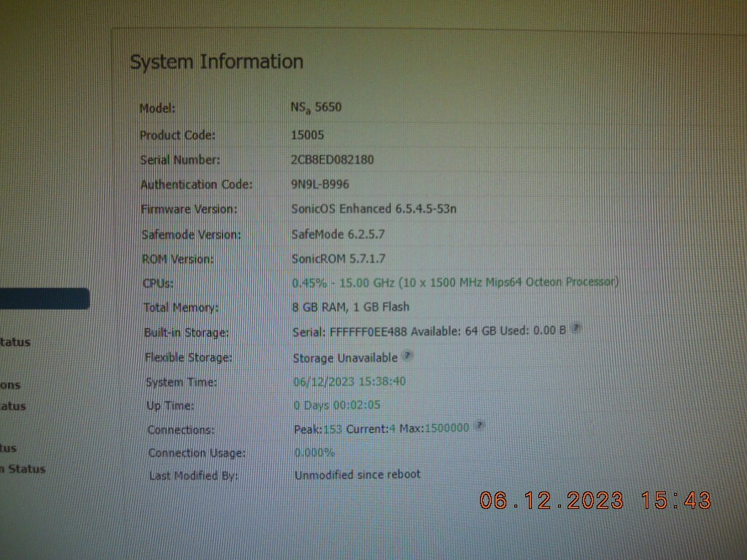747x560 pixels.
Task: Click help icon after Connections Max value
Action: point(480,425)
